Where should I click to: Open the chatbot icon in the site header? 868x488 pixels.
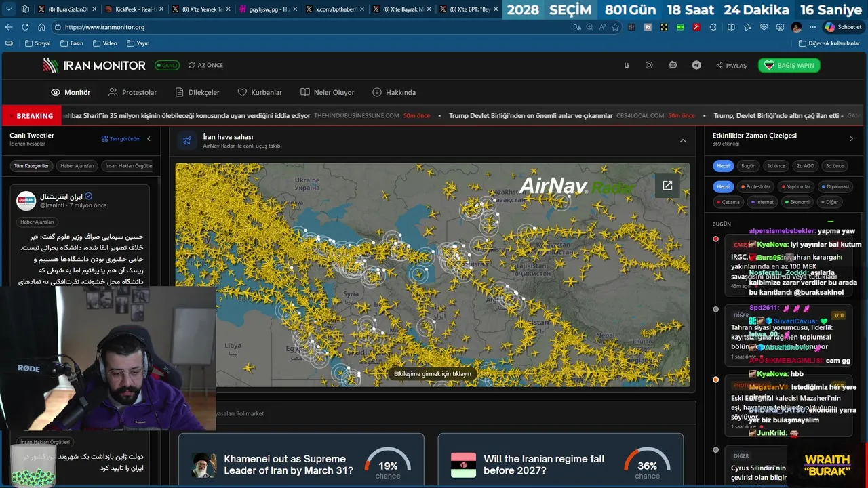click(673, 66)
